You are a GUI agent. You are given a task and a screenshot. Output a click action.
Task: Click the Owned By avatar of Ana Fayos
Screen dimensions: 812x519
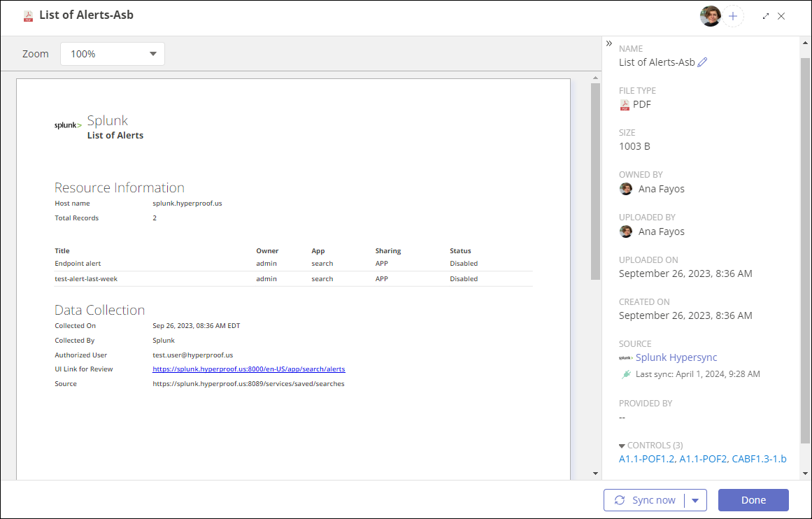[x=625, y=189]
